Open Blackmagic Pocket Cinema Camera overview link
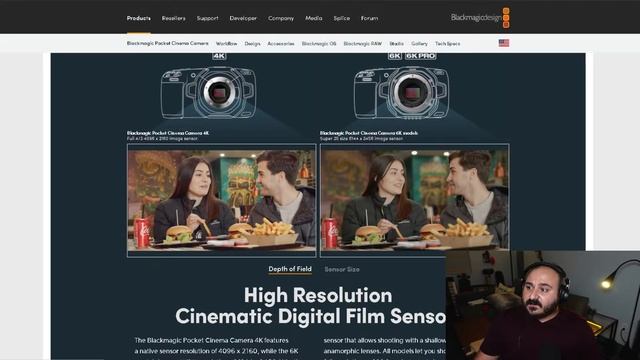The width and height of the screenshot is (640, 360). pos(167,43)
